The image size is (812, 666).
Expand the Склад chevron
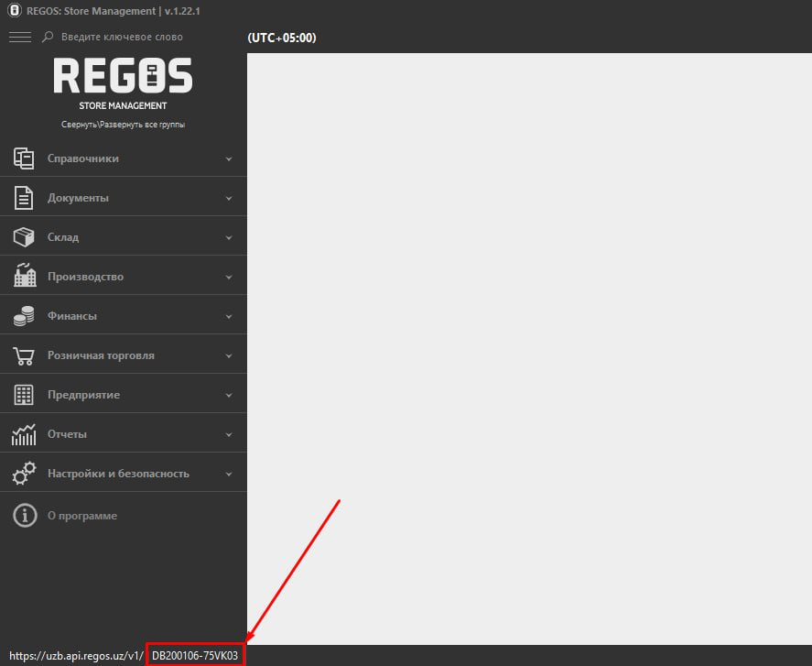tap(228, 237)
